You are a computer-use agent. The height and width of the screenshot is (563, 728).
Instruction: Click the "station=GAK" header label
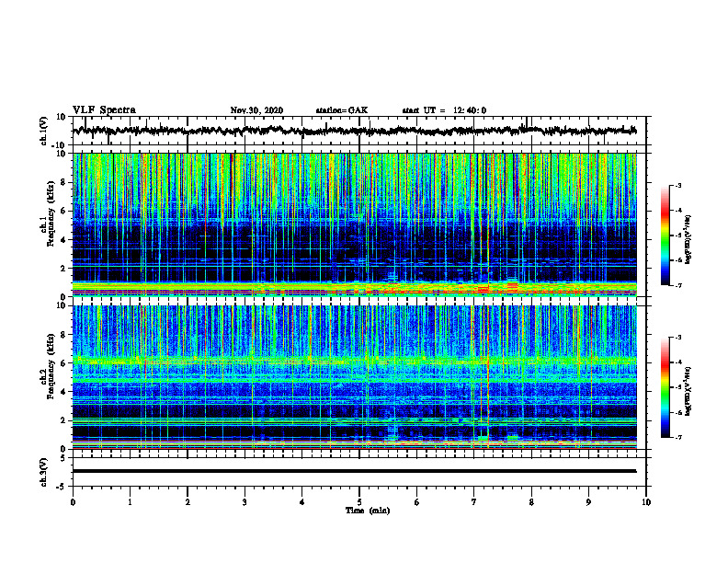[x=342, y=110]
